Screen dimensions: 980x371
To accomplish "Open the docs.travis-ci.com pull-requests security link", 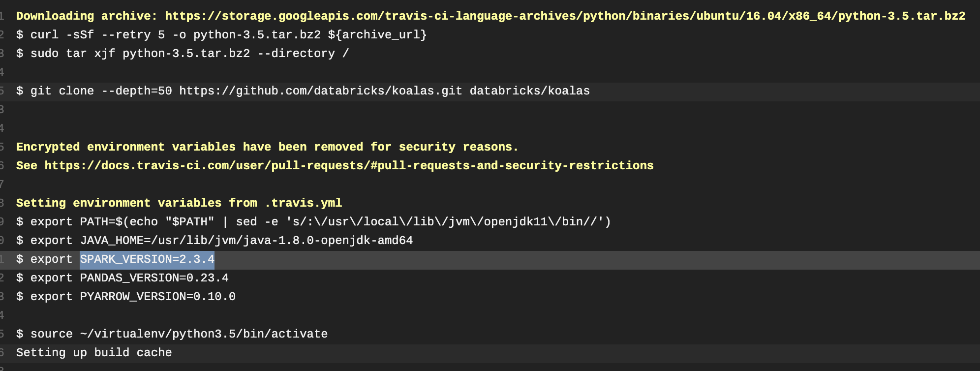I will pos(349,165).
